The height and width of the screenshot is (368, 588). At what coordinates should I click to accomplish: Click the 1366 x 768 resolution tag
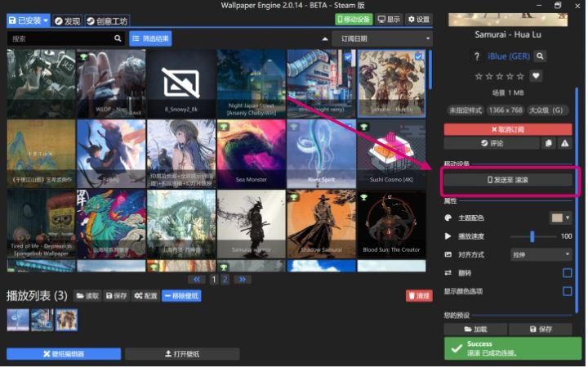click(x=506, y=110)
